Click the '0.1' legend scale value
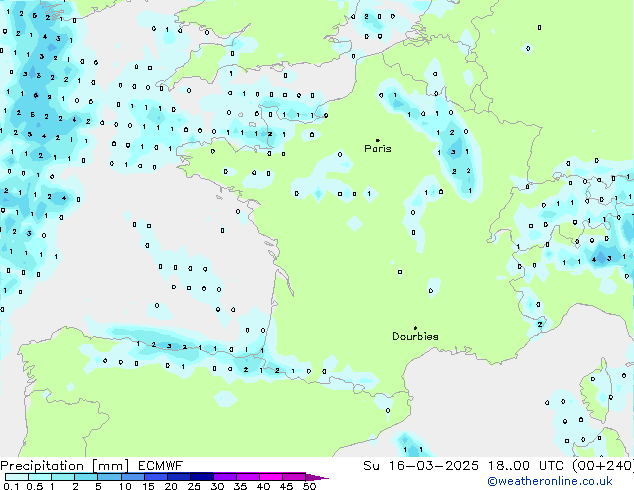634x490 pixels. (11, 486)
